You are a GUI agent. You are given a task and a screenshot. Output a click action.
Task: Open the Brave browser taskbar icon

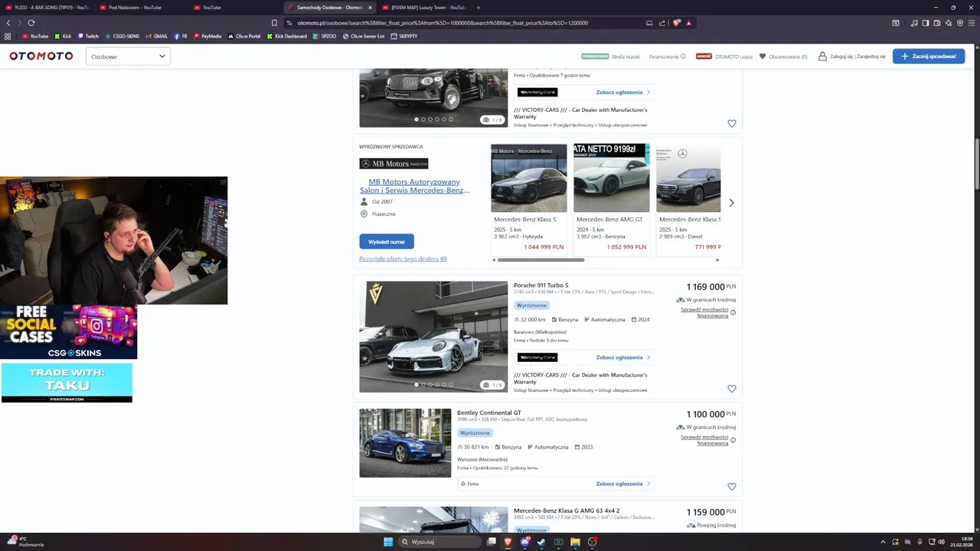507,542
